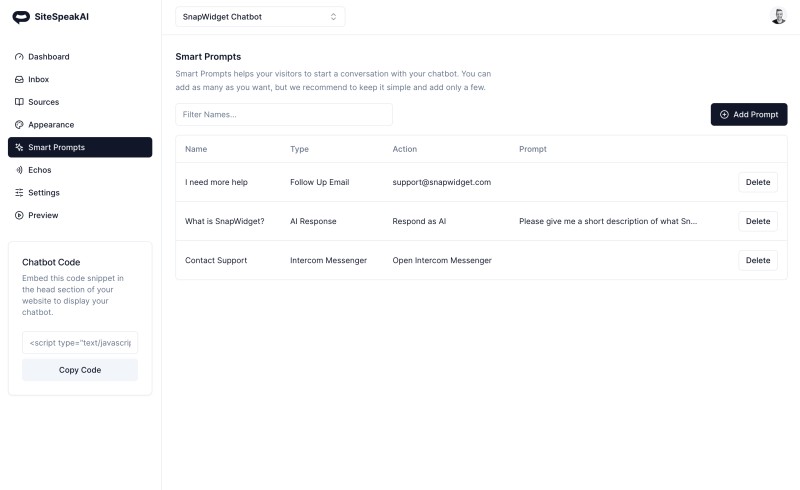Click the plus icon in Add Prompt
Viewport: 800px width, 490px height.
[724, 114]
